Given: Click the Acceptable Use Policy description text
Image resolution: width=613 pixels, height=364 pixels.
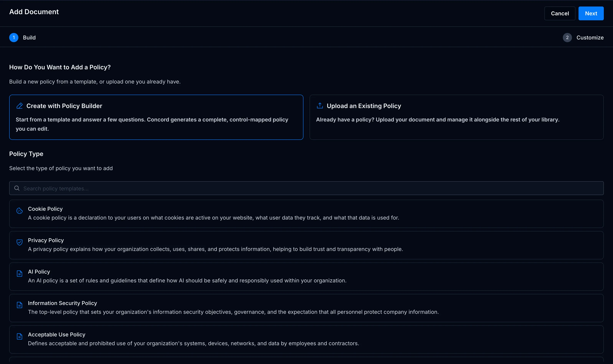Looking at the screenshot, I should pos(193,343).
